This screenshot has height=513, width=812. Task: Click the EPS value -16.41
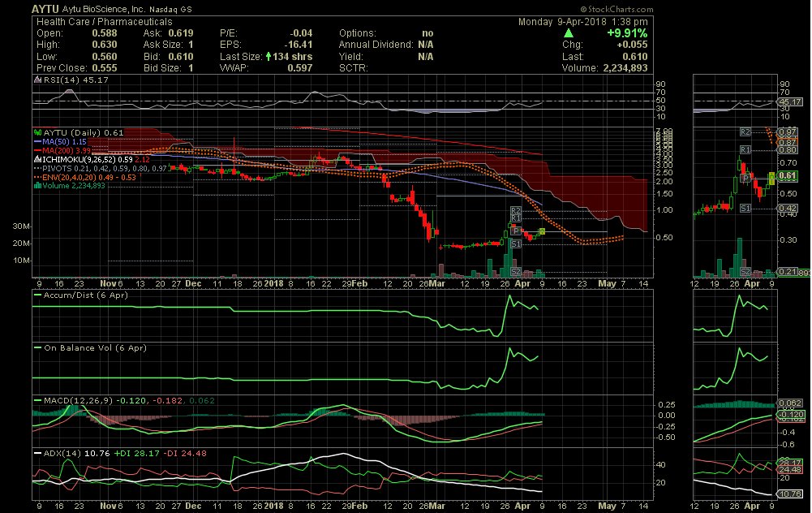(x=299, y=45)
